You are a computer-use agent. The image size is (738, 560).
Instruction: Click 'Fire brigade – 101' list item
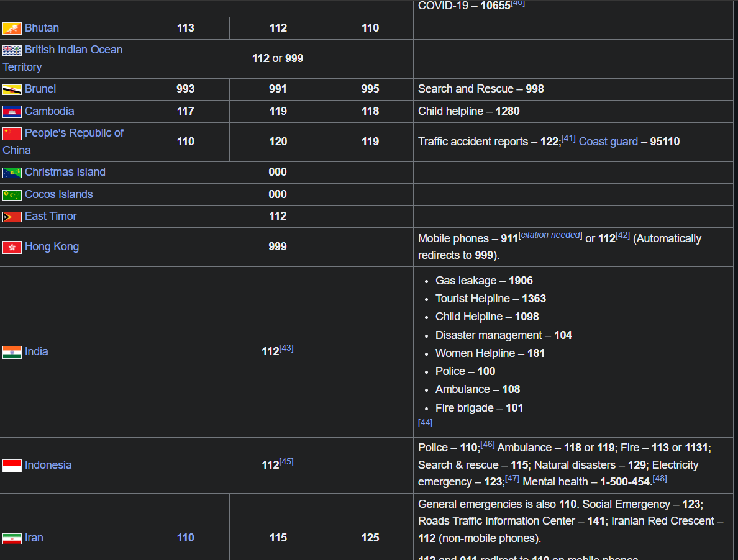point(479,408)
